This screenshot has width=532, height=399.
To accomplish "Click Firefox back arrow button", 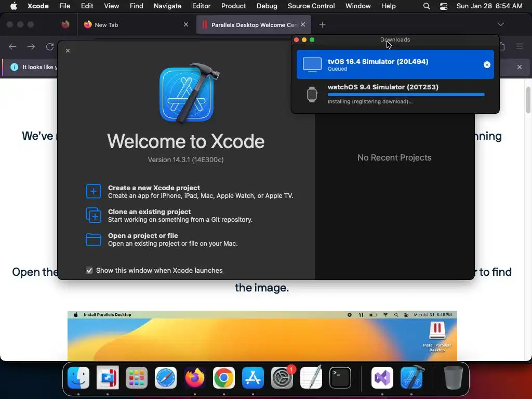I will pos(12,46).
